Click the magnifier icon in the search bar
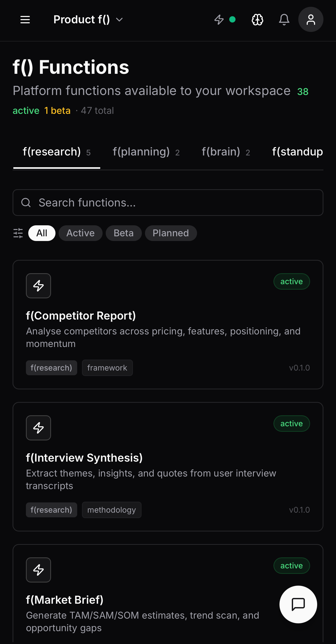This screenshot has width=336, height=644. (26, 203)
